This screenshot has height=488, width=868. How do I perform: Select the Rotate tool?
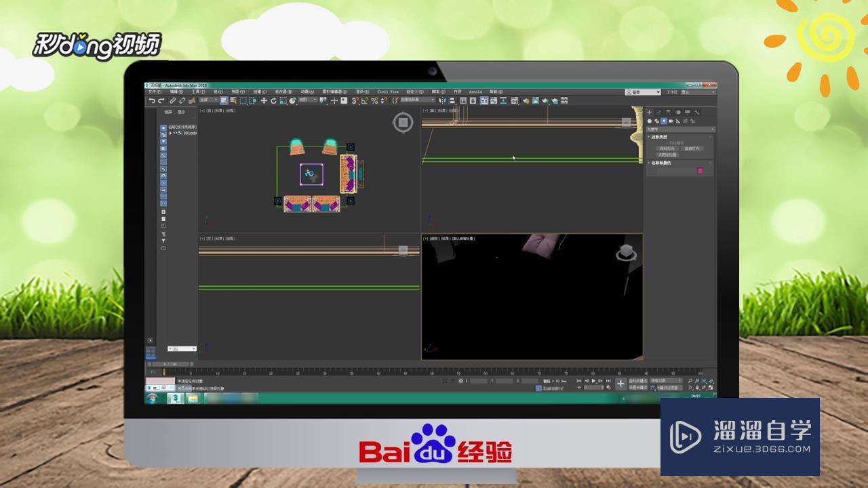pyautogui.click(x=273, y=100)
